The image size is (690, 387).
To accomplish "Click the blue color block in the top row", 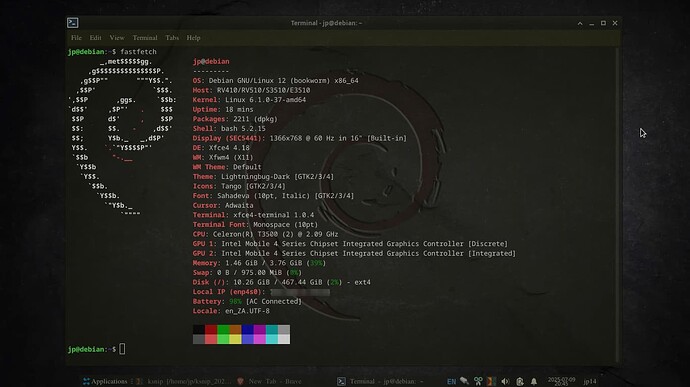I will click(x=247, y=329).
